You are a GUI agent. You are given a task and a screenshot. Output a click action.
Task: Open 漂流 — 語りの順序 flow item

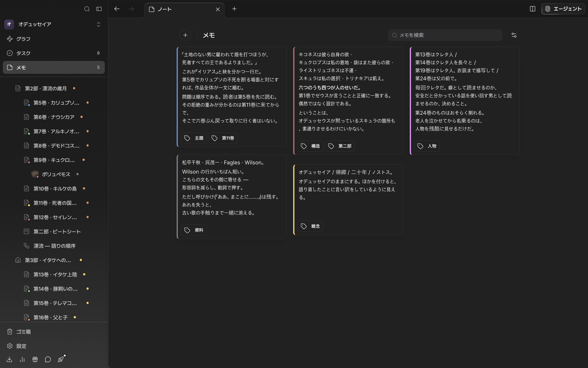55,246
